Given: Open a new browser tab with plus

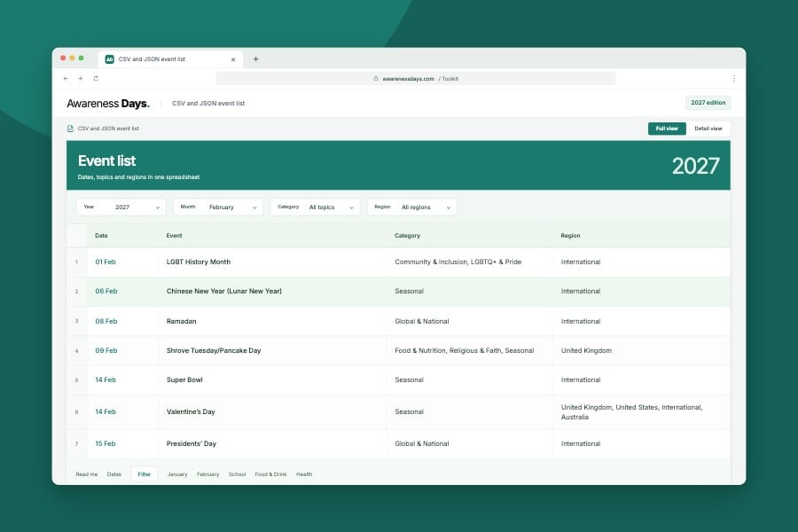Looking at the screenshot, I should coord(256,59).
